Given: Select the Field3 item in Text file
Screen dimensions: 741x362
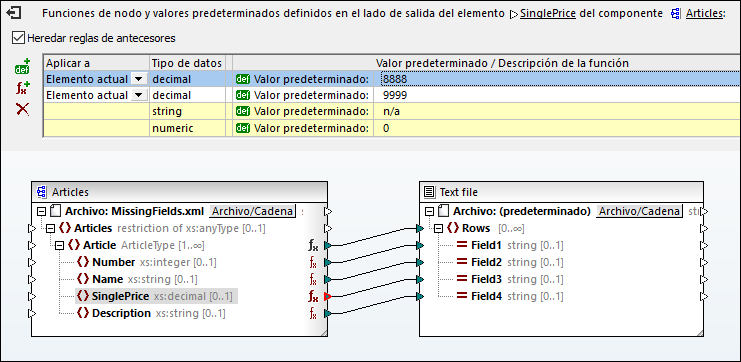Looking at the screenshot, I should pos(486,279).
